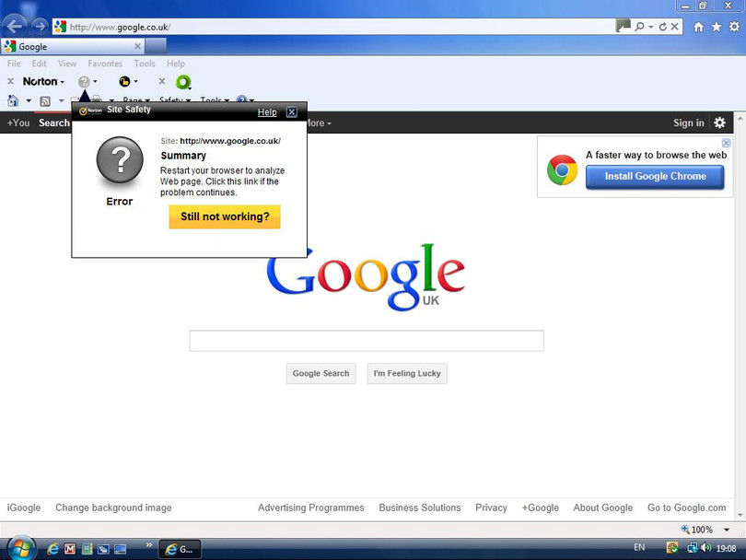Viewport: 746px width, 560px height.
Task: Close the Norton Site Safety popup
Action: tap(292, 112)
